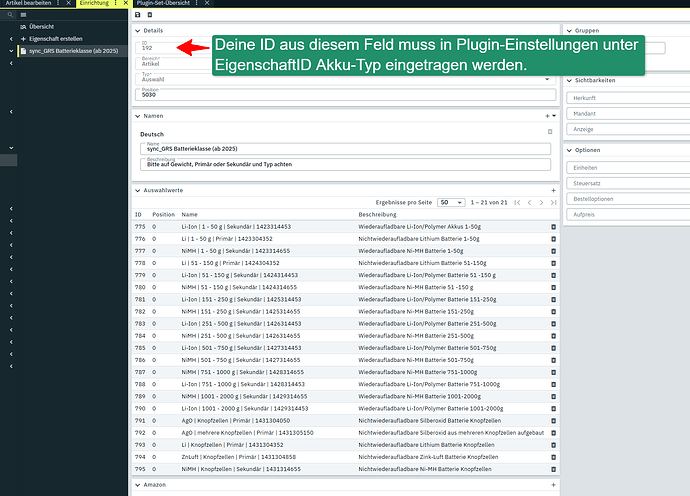Image resolution: width=690 pixels, height=496 pixels.
Task: Delete the row with ID 775
Action: (552, 228)
